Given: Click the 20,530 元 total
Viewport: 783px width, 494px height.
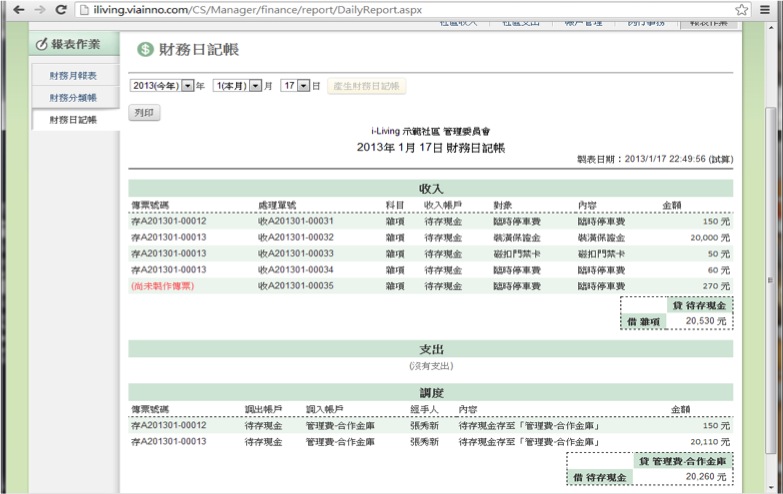Looking at the screenshot, I should [x=706, y=321].
